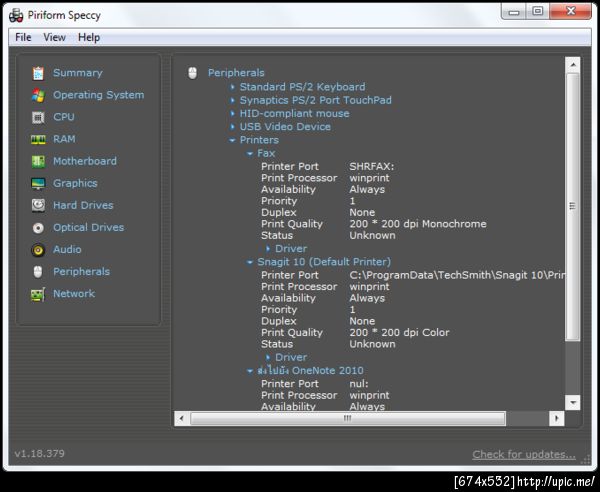600x492 pixels.
Task: Click the mouse icon beside Peripherals heading
Action: 192,73
